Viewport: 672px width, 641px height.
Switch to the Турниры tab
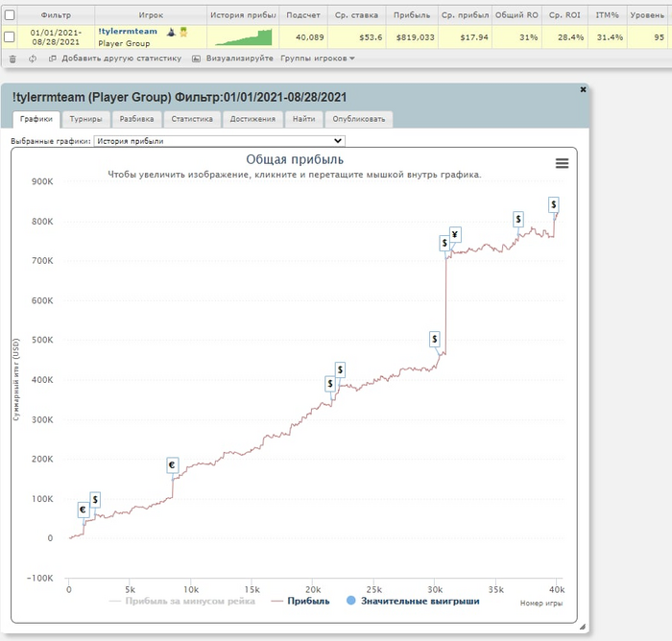[85, 119]
